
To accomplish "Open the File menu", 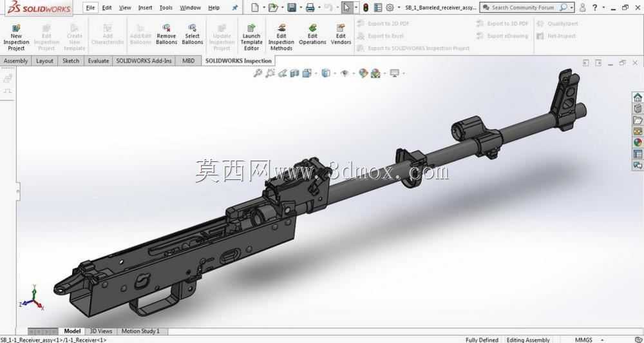I will click(x=90, y=7).
